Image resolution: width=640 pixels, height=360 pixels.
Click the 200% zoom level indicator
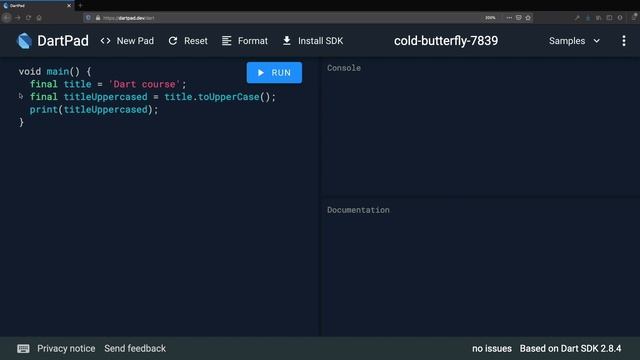point(490,18)
